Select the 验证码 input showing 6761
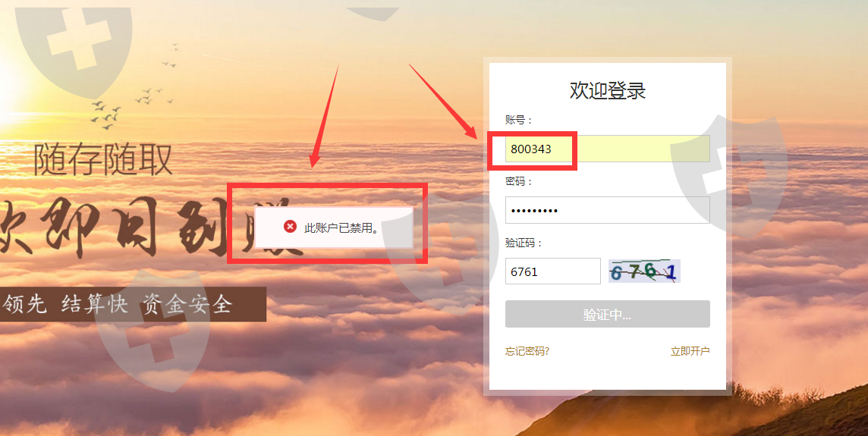This screenshot has width=868, height=436. tap(552, 271)
